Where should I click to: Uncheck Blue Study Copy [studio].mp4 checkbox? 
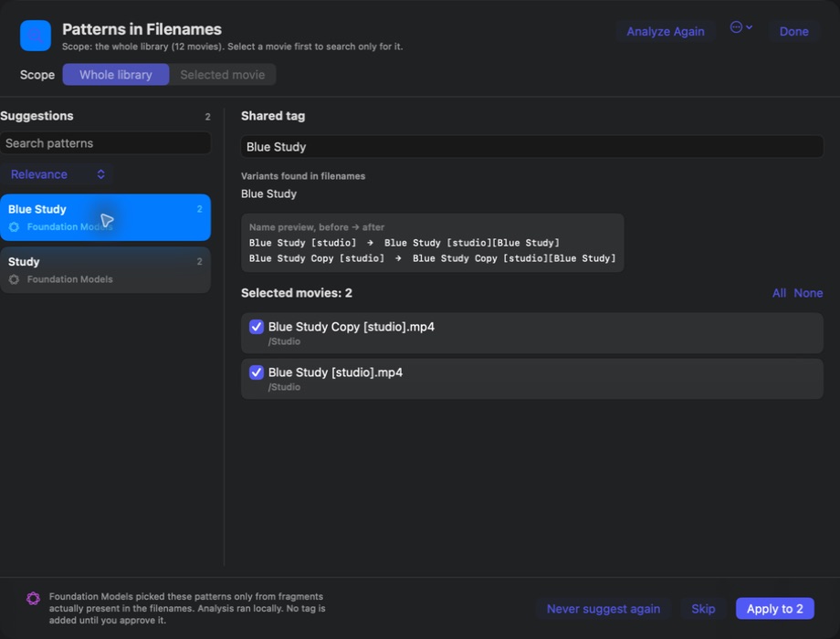[256, 327]
